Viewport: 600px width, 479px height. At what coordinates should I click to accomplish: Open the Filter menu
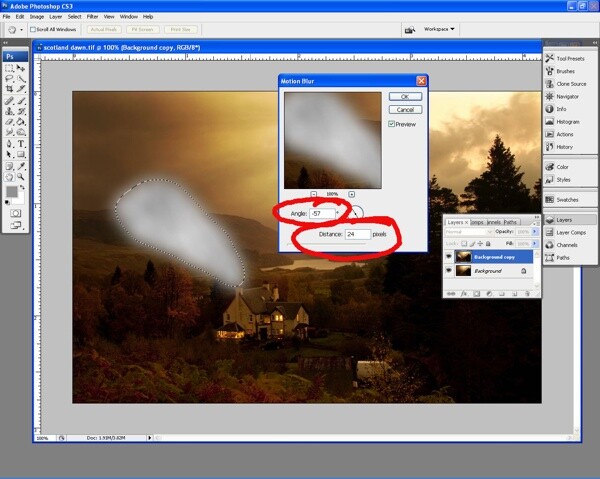pos(92,17)
